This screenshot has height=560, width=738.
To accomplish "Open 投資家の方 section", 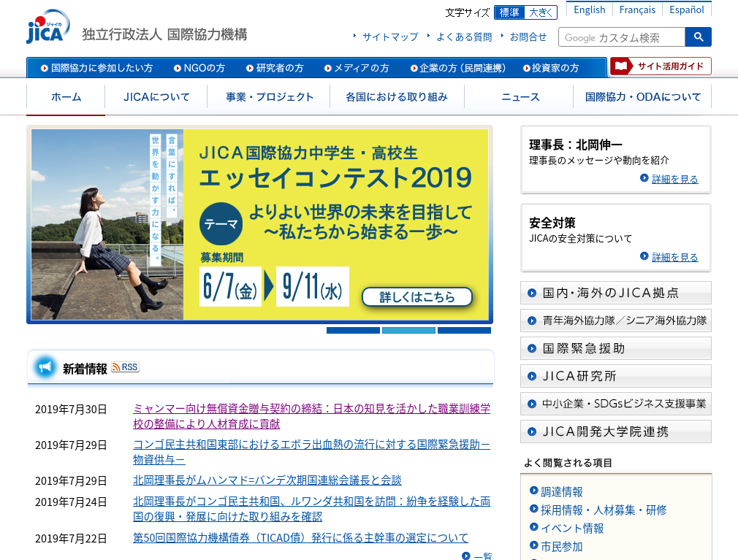I will pyautogui.click(x=551, y=68).
